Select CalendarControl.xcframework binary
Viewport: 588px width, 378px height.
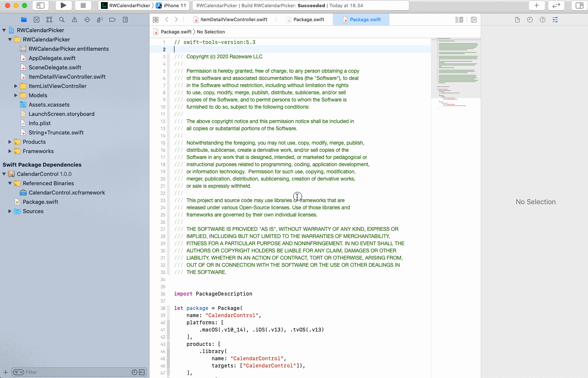67,192
